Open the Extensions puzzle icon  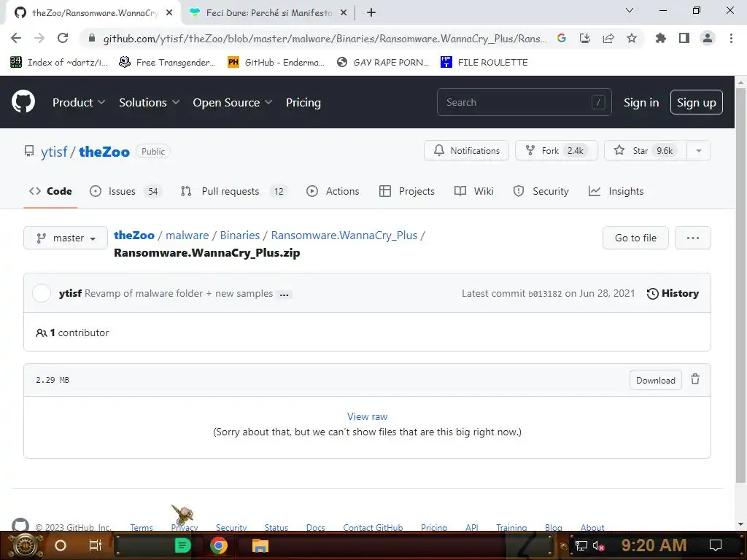pos(661,38)
